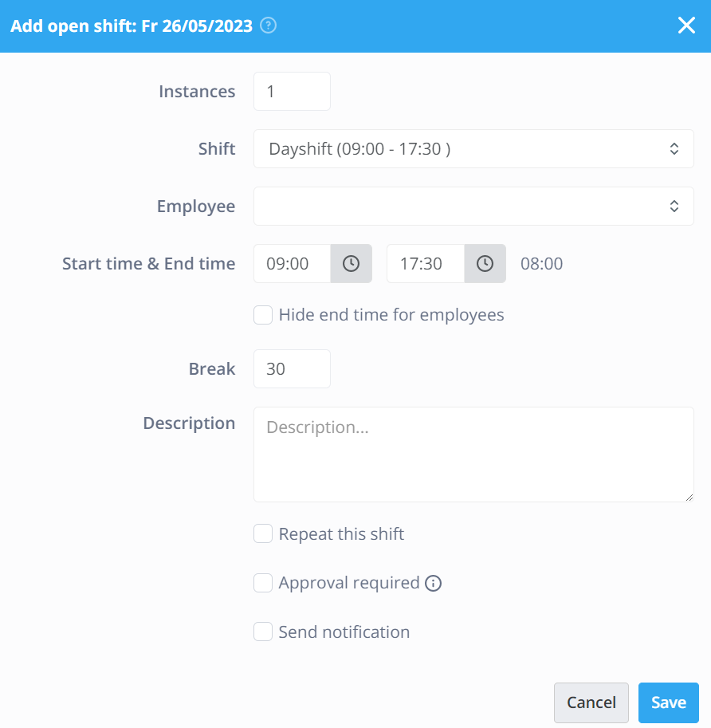The image size is (711, 728).
Task: Open the Dayshift shift dropdown
Action: [473, 148]
